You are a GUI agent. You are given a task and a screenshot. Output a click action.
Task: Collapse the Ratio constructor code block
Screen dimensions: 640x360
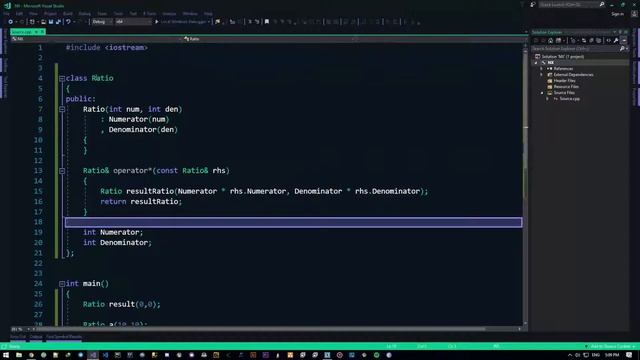(x=62, y=109)
